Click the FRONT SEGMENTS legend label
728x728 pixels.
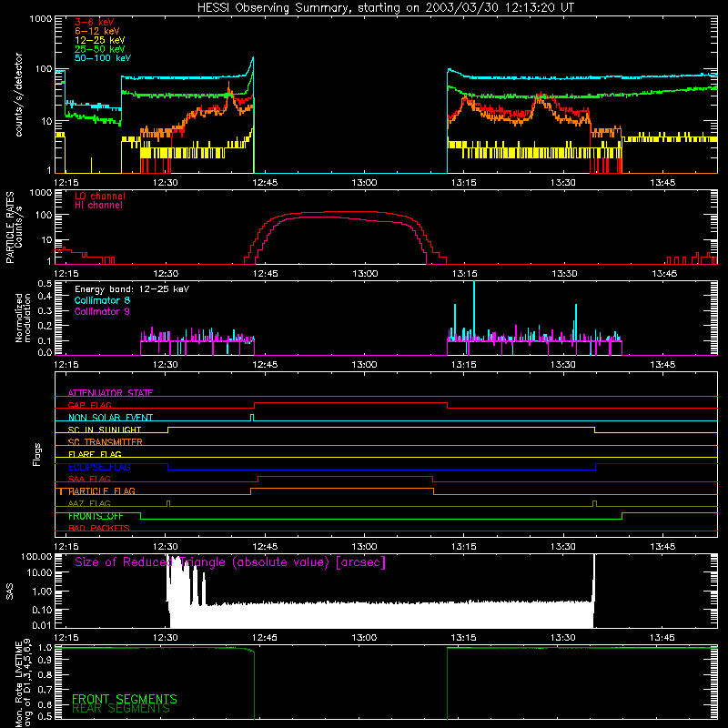[x=125, y=699]
